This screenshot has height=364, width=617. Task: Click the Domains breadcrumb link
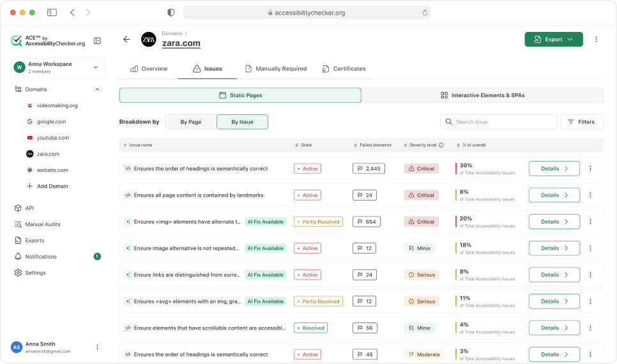pos(172,33)
